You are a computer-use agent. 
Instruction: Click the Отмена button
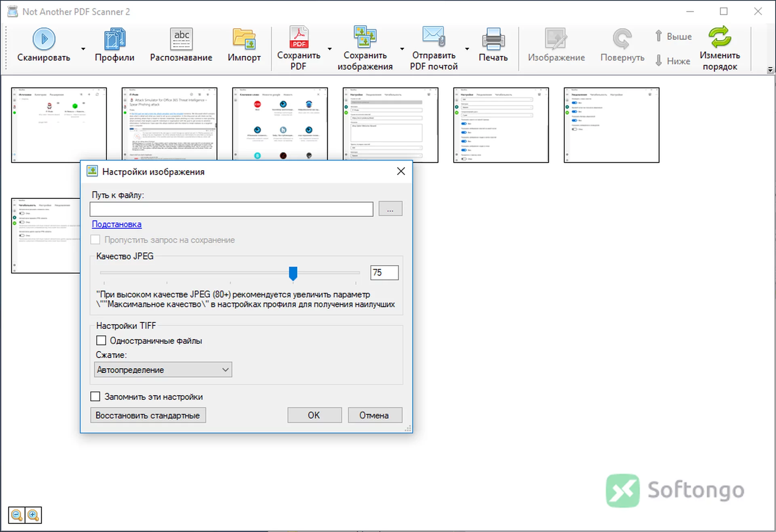pyautogui.click(x=375, y=415)
